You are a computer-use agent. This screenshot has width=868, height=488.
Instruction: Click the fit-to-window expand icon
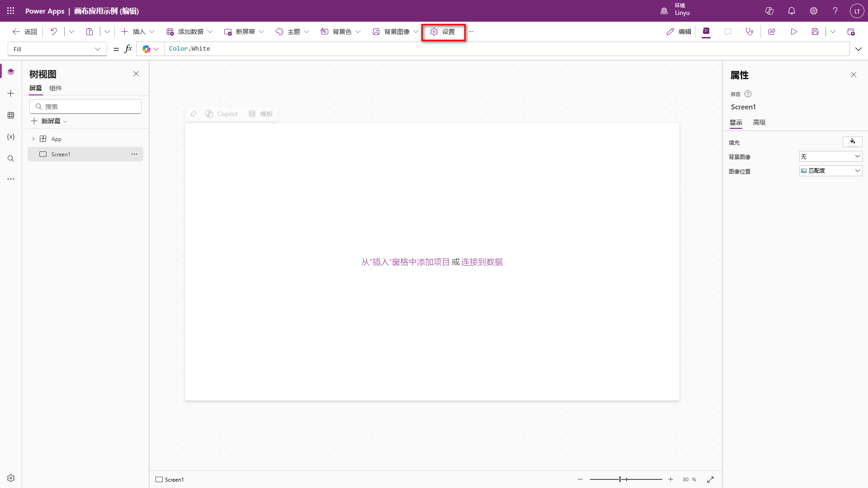pos(711,479)
